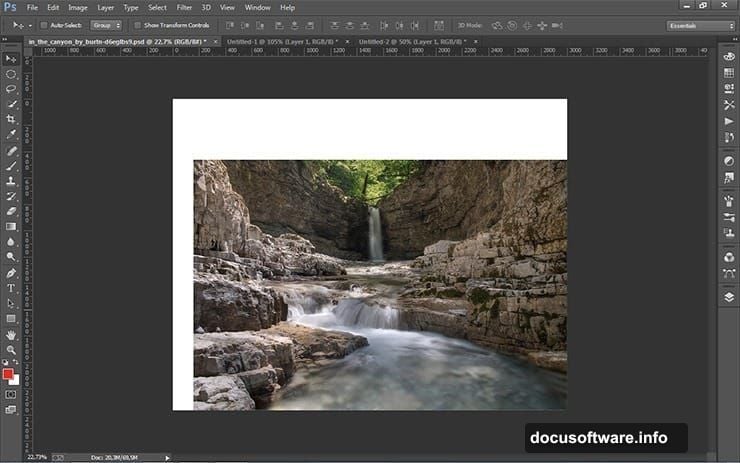Open the Layer menu
The width and height of the screenshot is (740, 463).
[105, 7]
